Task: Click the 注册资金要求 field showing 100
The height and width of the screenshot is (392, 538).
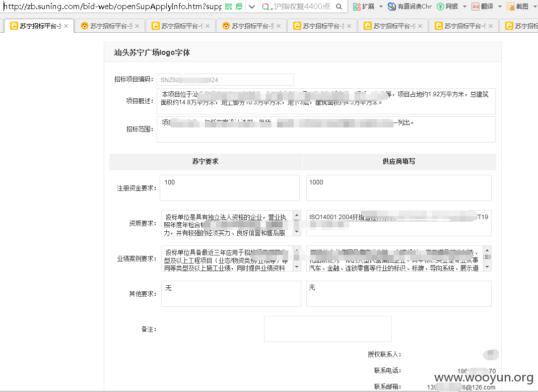Action: coord(230,188)
